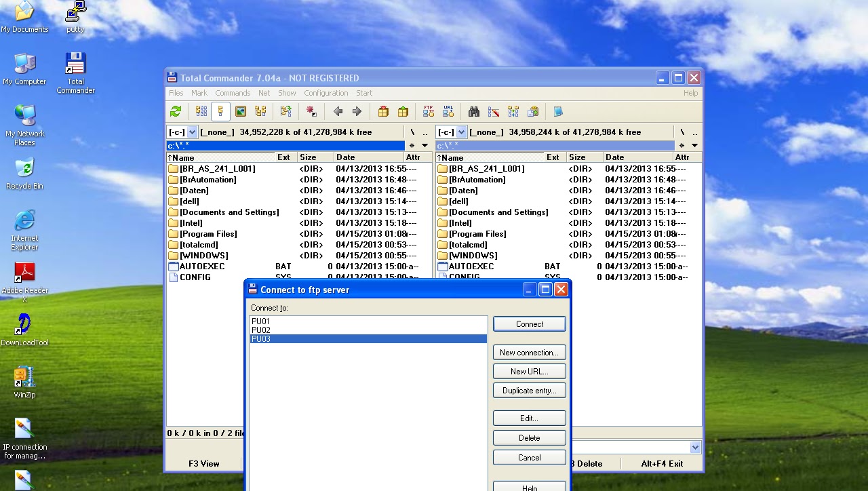Sort files by the Size column header
The height and width of the screenshot is (491, 868).
[x=309, y=157]
